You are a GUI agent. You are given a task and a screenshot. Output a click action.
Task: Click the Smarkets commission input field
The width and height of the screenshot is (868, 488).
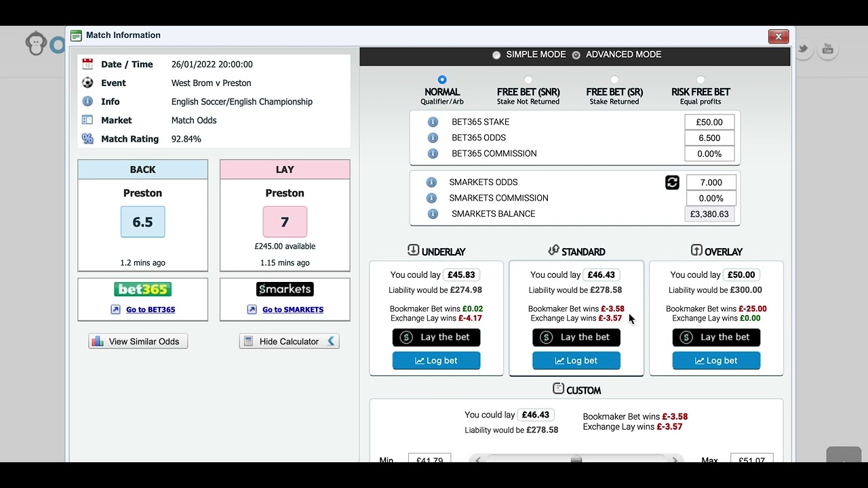click(711, 199)
